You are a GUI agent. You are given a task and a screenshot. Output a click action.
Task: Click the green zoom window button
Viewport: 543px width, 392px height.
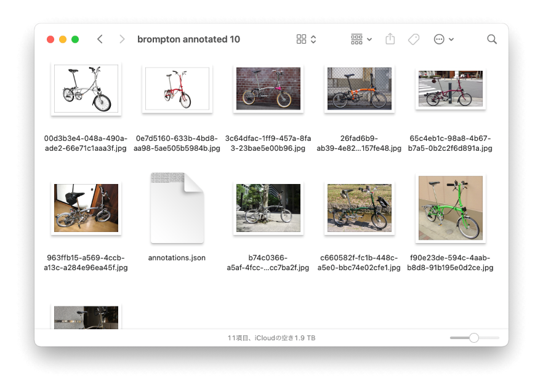pyautogui.click(x=75, y=39)
